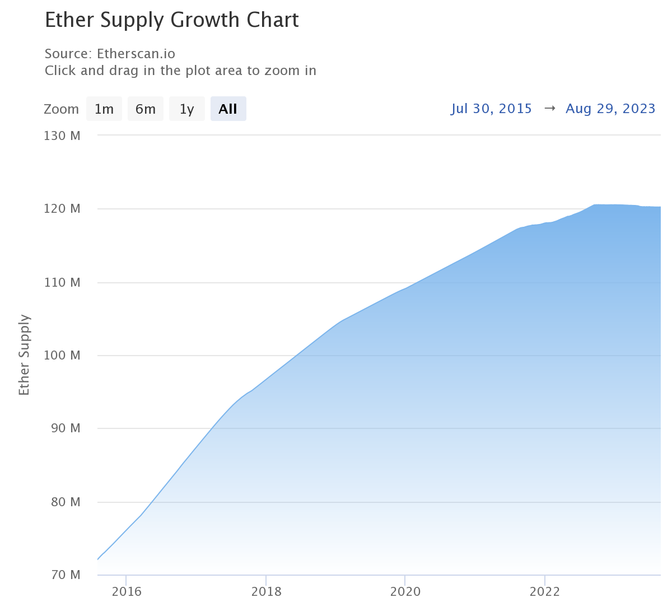
Task: Edit the start date Jul 30, 2015
Action: tap(491, 109)
